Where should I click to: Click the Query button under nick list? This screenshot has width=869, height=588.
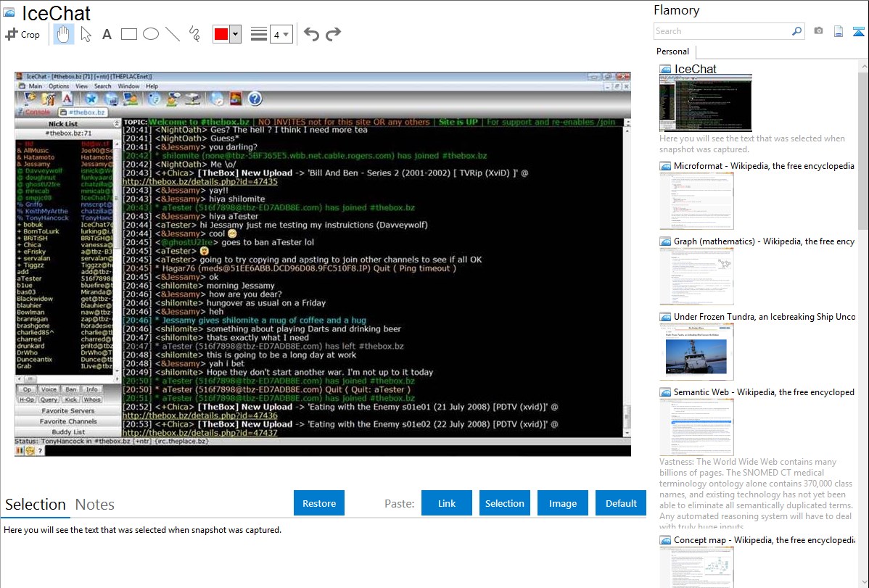(x=49, y=399)
